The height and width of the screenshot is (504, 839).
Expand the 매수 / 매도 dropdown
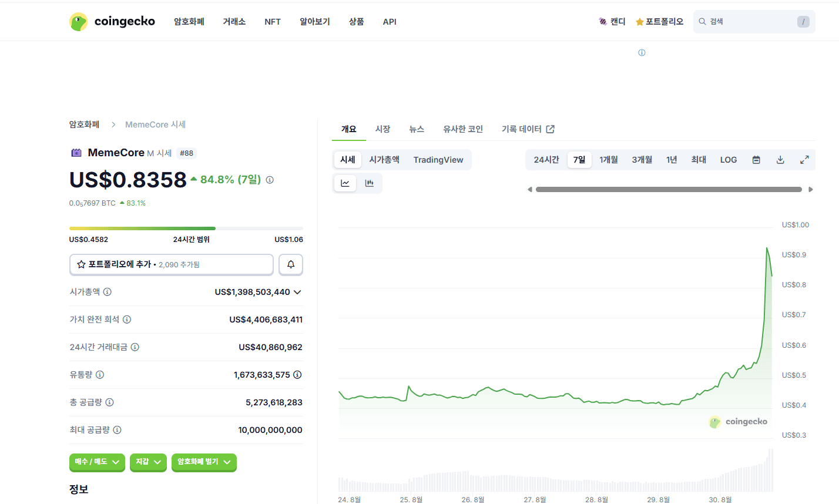[97, 462]
